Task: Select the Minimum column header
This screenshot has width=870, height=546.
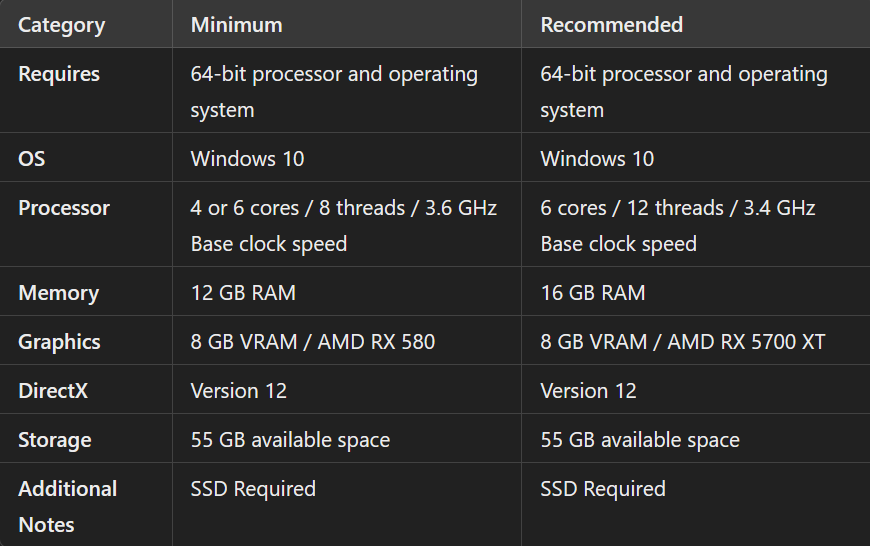Action: click(236, 25)
